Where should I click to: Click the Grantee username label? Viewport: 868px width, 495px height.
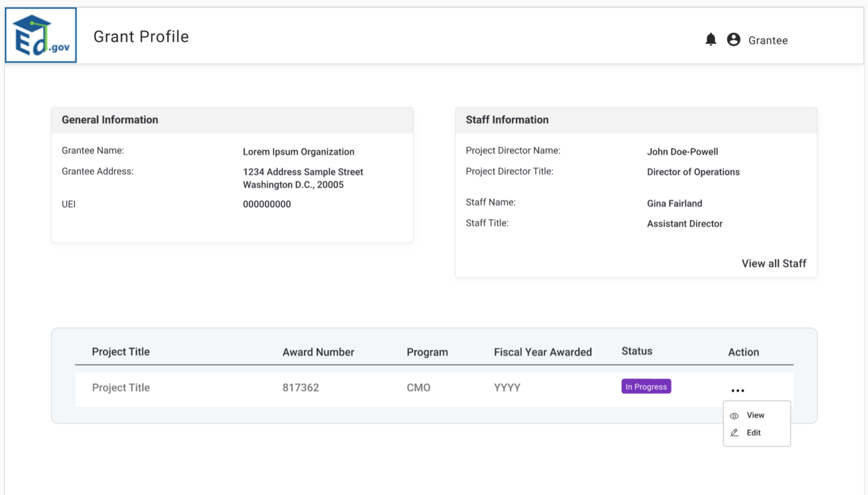click(768, 41)
